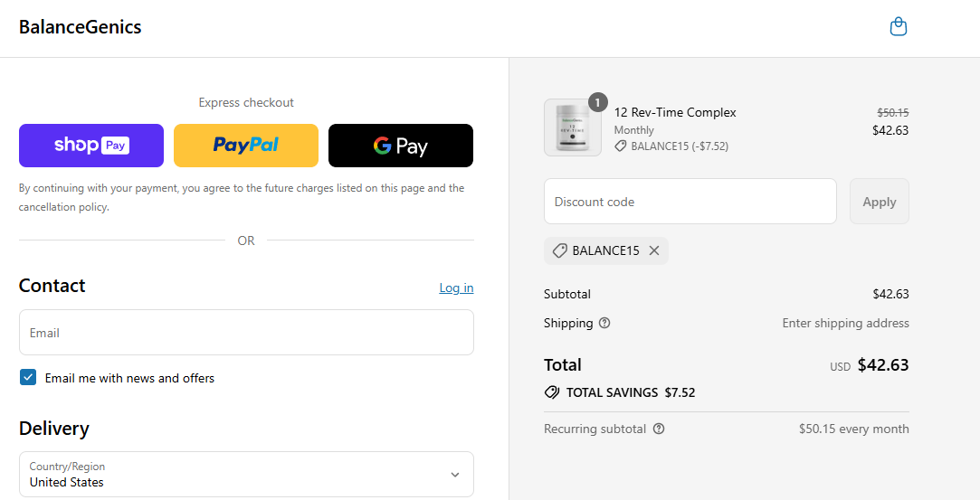Image resolution: width=980 pixels, height=500 pixels.
Task: Open the Country/Region dropdown
Action: [246, 475]
